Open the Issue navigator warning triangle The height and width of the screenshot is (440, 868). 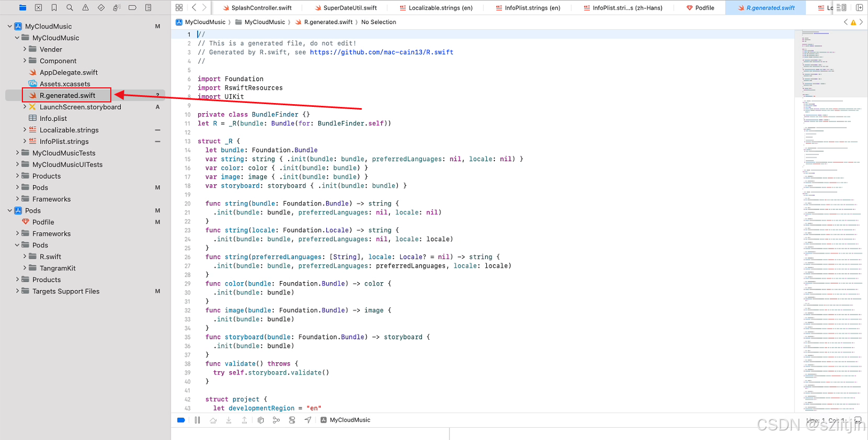(85, 8)
